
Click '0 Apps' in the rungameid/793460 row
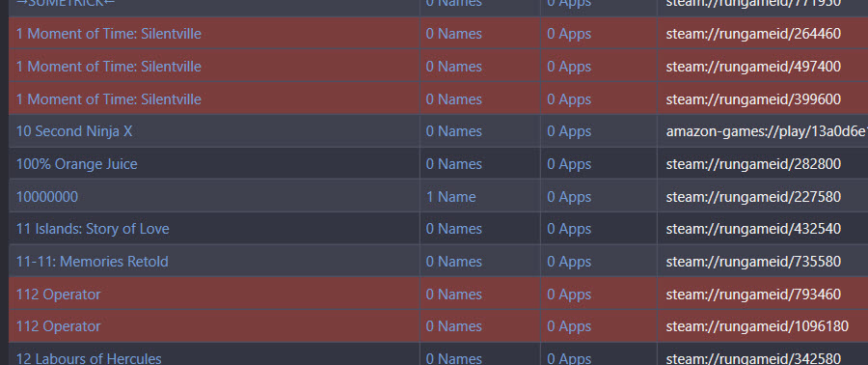[569, 295]
